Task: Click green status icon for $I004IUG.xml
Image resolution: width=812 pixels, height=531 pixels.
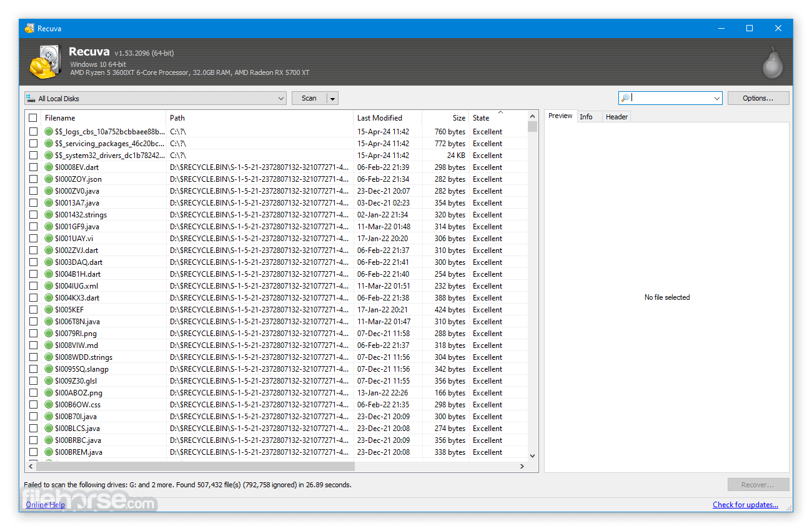Action: [x=49, y=286]
